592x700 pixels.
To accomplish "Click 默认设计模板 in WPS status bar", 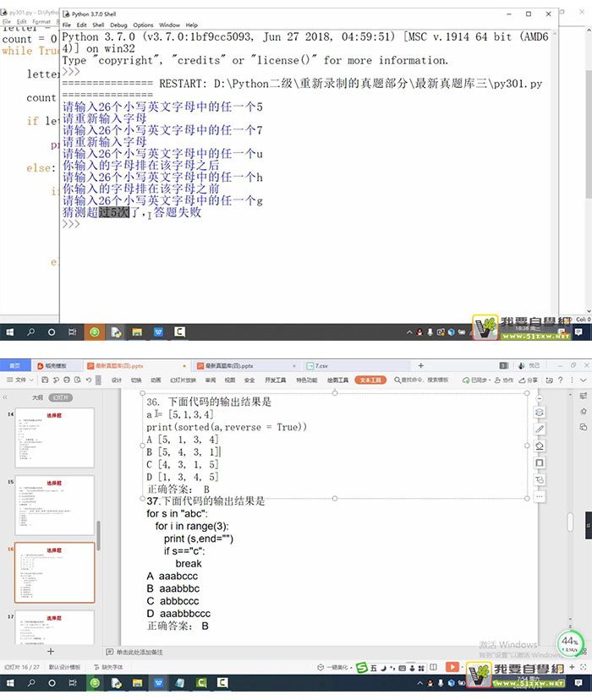I will pos(65,667).
